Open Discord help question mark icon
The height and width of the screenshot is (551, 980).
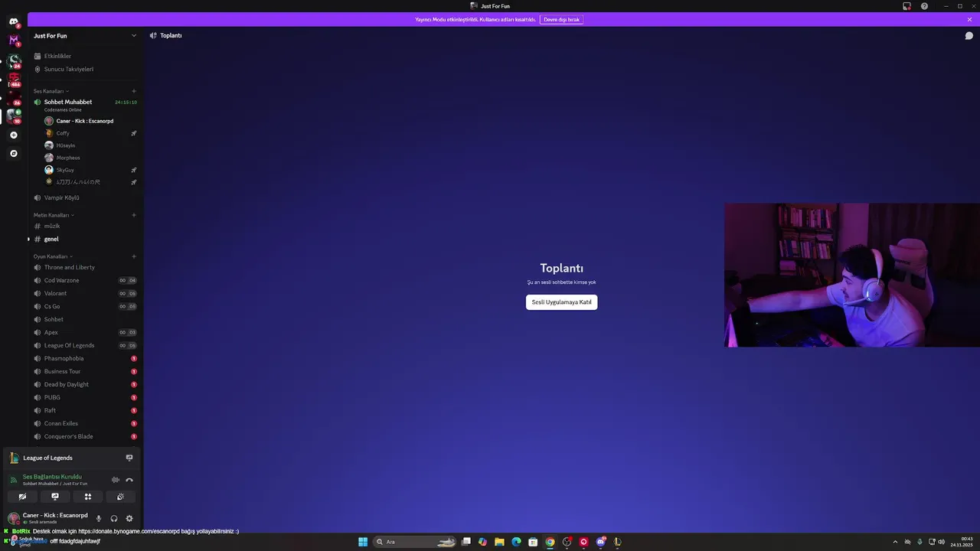pyautogui.click(x=924, y=6)
